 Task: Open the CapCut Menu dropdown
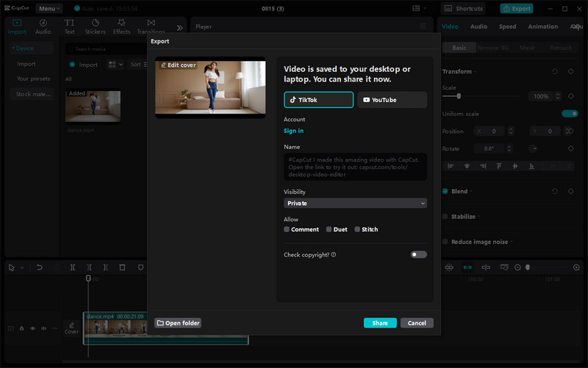point(49,8)
